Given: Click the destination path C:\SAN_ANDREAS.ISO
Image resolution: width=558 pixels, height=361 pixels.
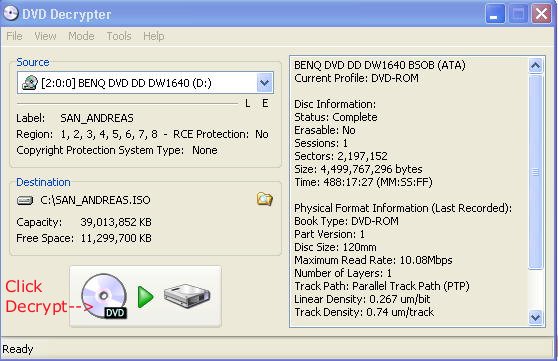Looking at the screenshot, I should 95,200.
